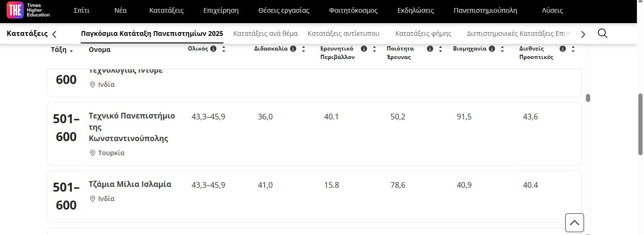Click info icon next to Ολικός
Viewport: 644px width, 235px height.
pos(213,49)
